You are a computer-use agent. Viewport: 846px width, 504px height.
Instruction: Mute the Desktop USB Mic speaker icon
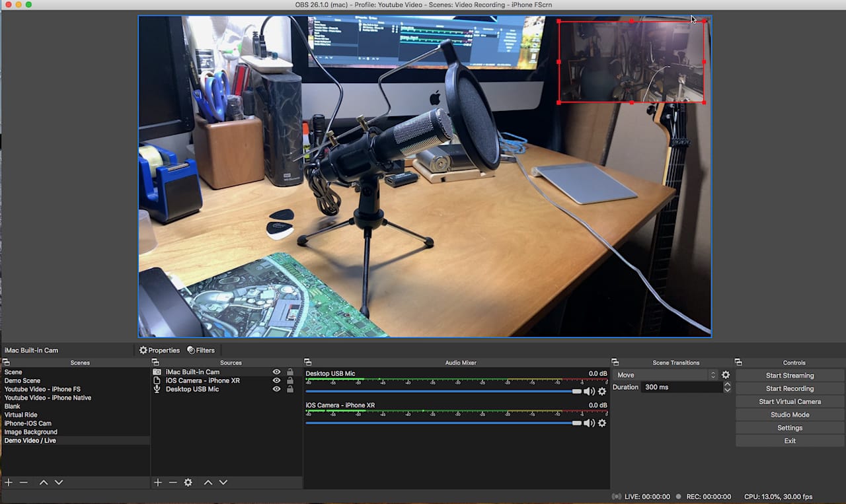point(589,392)
